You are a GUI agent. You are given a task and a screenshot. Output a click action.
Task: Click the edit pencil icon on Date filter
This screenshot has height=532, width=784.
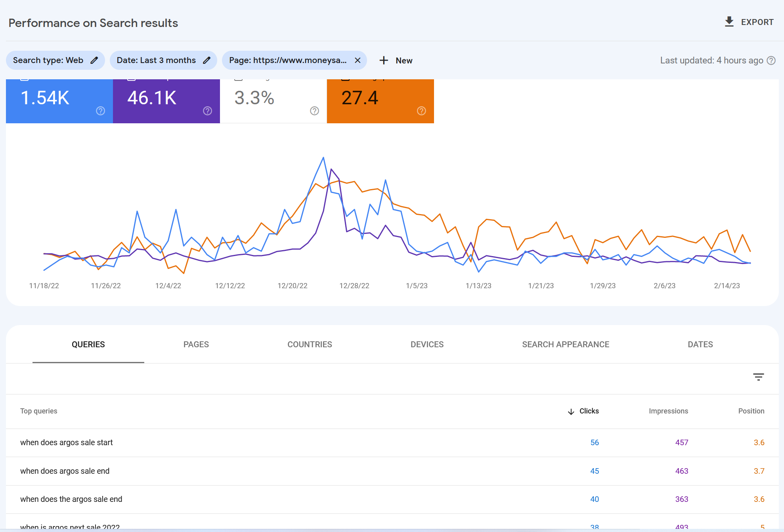coord(207,61)
